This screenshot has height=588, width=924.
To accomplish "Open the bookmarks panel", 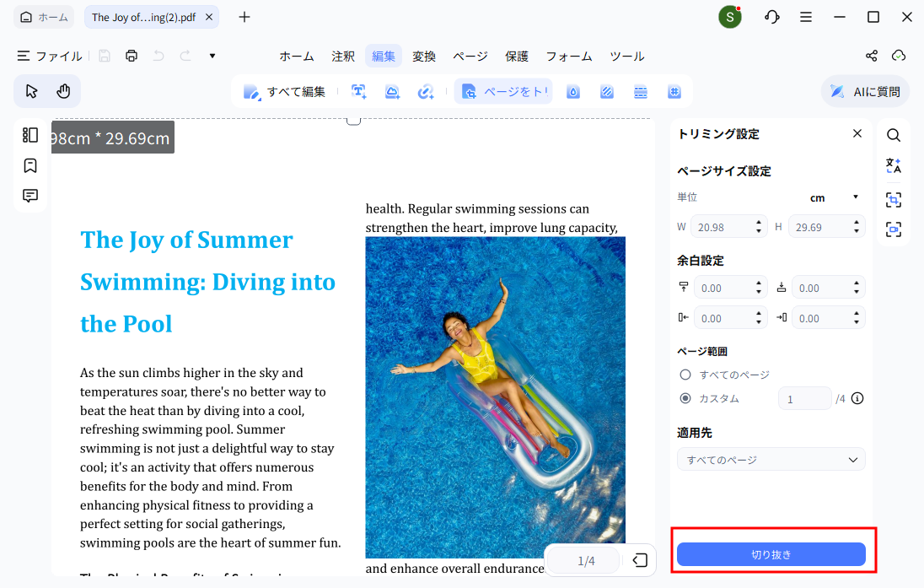I will 30,165.
